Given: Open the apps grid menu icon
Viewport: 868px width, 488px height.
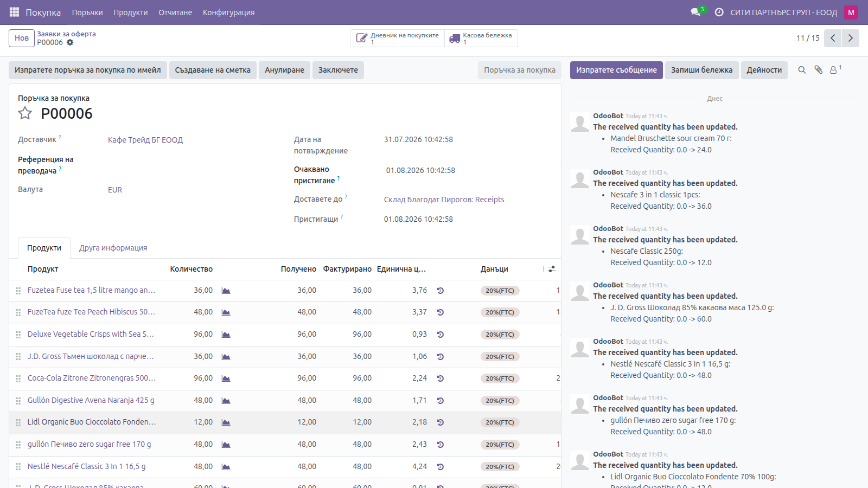Looking at the screenshot, I should [x=14, y=12].
